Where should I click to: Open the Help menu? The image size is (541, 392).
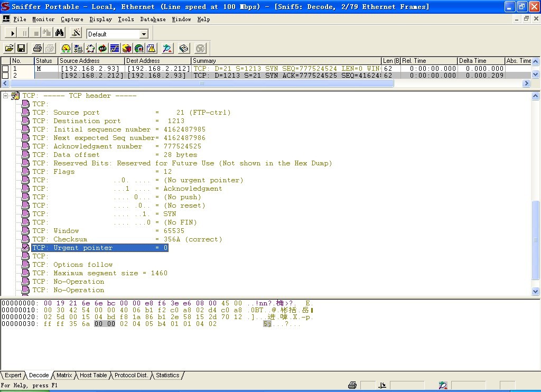point(203,20)
